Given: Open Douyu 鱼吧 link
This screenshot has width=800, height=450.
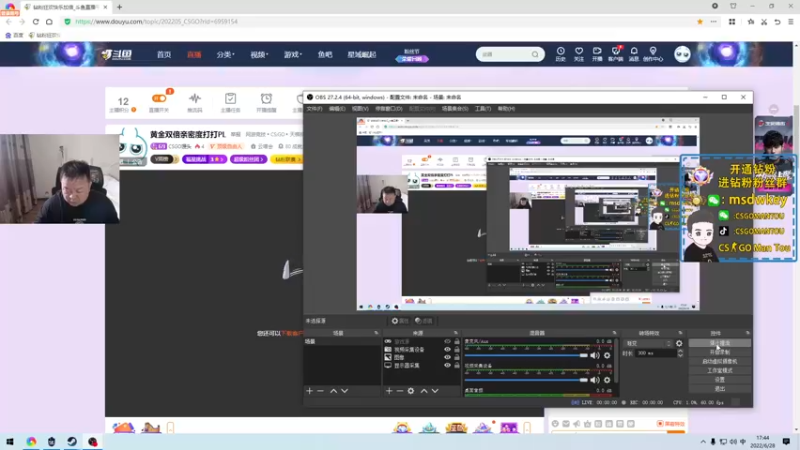Looking at the screenshot, I should [325, 55].
